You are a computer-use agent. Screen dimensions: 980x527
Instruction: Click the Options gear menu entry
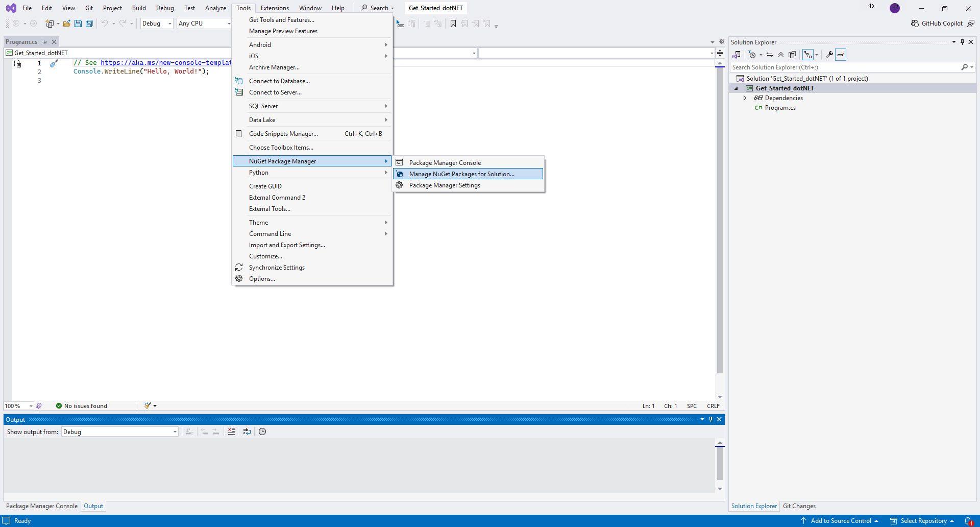point(262,279)
